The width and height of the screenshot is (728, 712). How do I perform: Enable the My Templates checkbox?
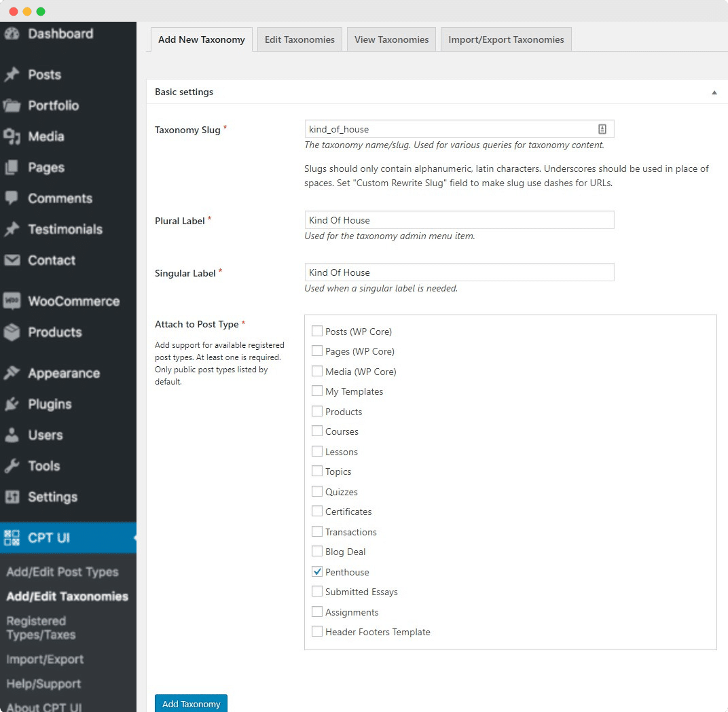[317, 391]
